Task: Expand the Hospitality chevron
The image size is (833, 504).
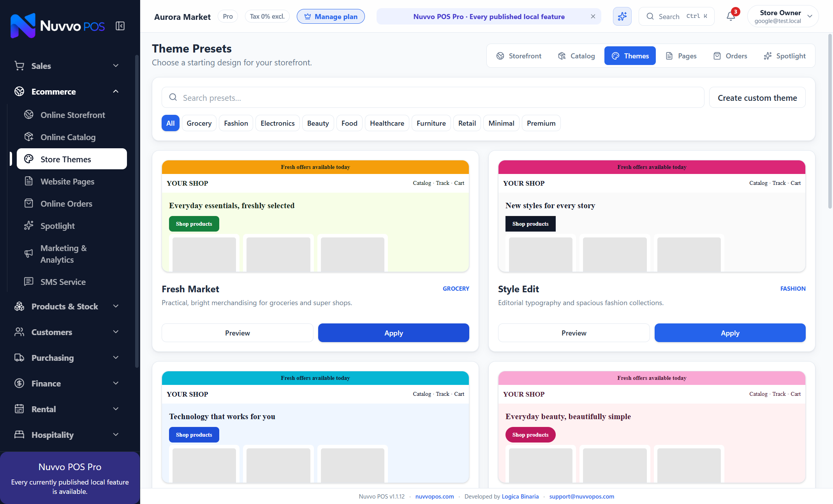Action: tap(116, 435)
